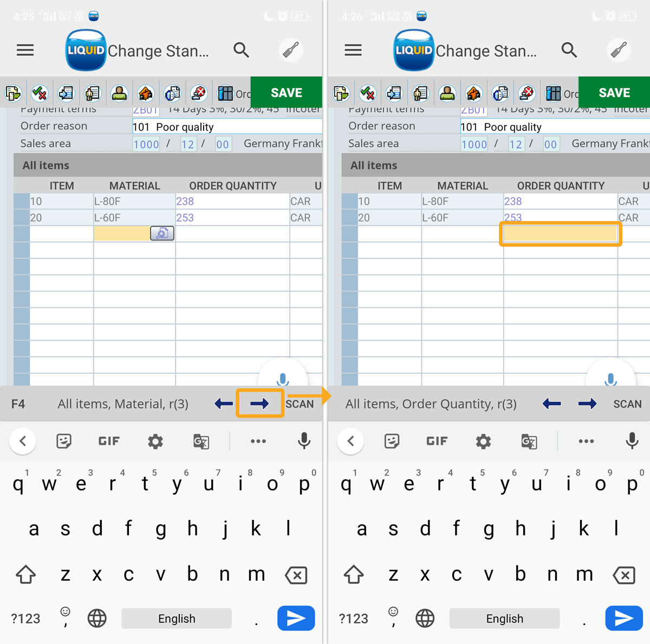The image size is (650, 644).
Task: Open the hamburger menu in left screen
Action: pos(25,50)
